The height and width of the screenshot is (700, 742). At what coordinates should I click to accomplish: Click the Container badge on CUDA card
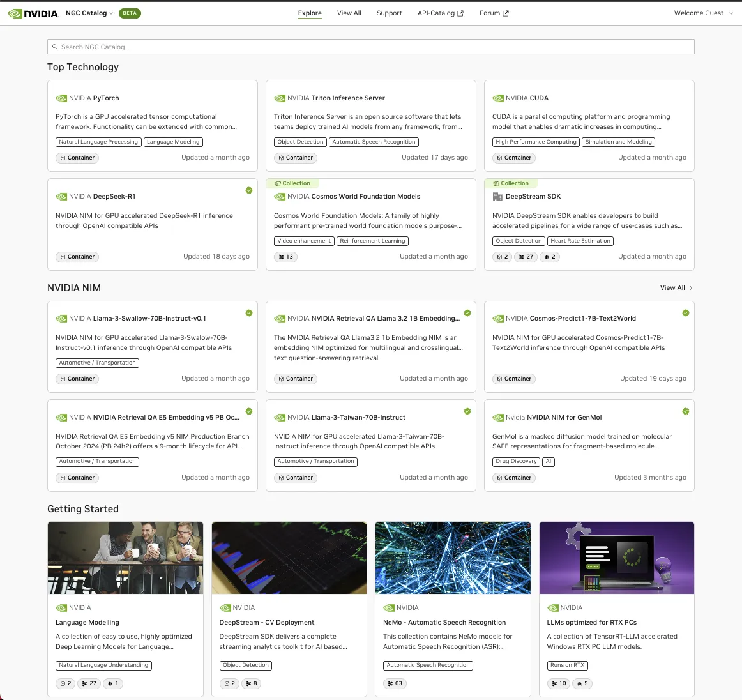(x=514, y=158)
